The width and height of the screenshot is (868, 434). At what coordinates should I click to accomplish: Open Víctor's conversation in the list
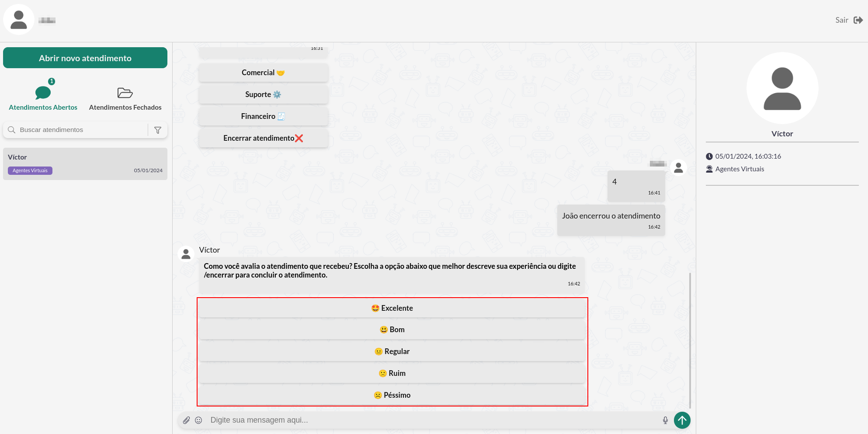[x=85, y=164]
